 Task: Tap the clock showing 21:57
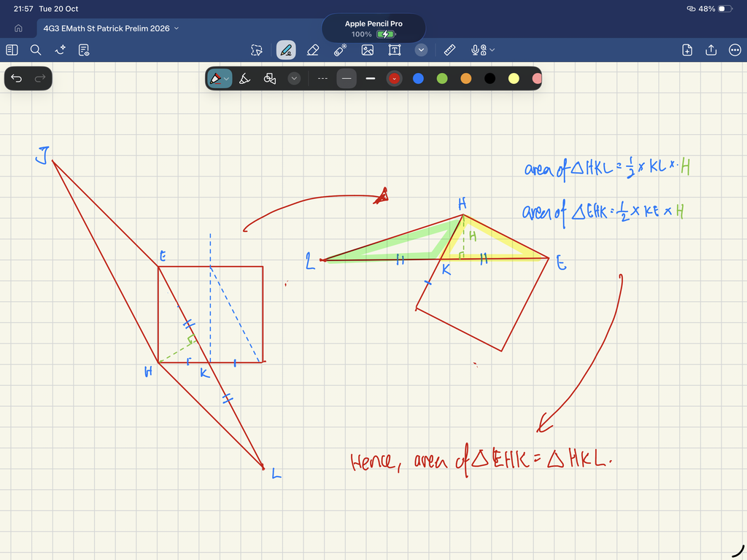click(23, 9)
